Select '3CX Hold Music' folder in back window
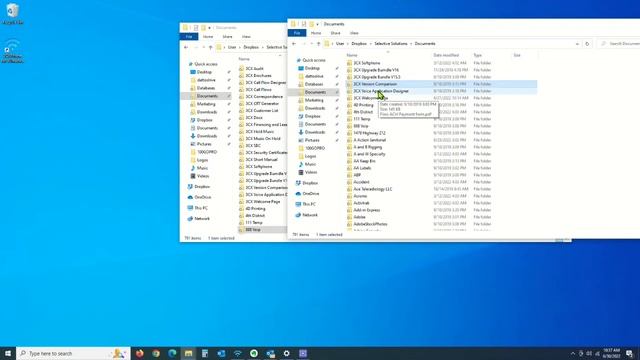The width and height of the screenshot is (640, 360). 260,132
